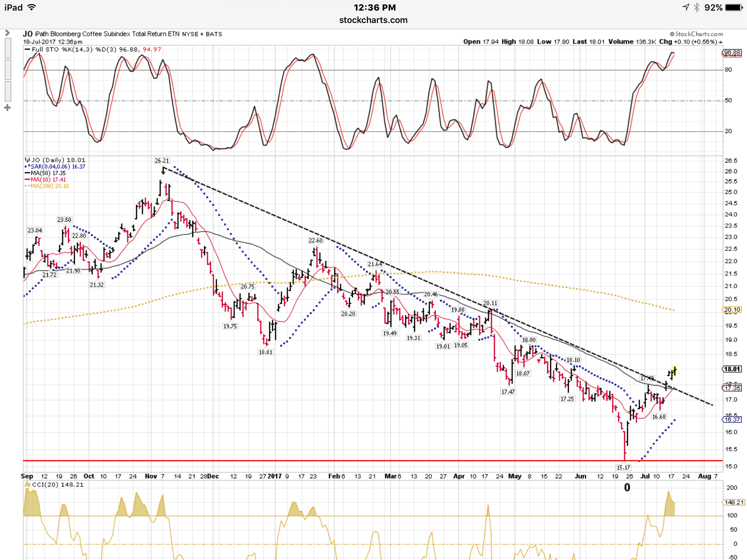Tap the middle gray sidebar block
The width and height of the screenshot is (747, 560).
click(8, 70)
